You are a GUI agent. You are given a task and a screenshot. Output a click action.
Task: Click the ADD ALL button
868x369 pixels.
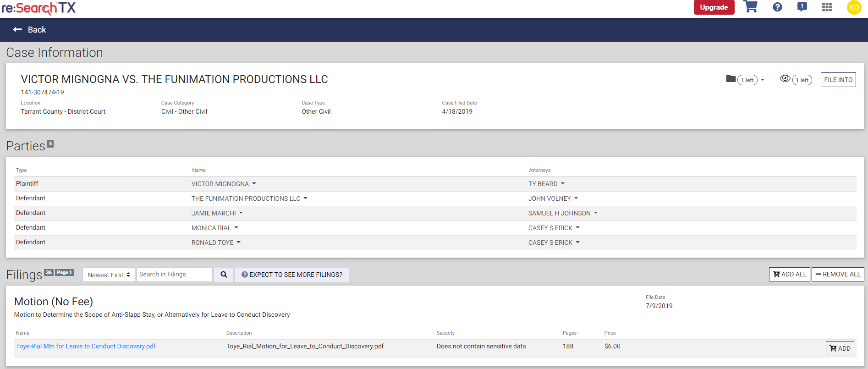(x=789, y=274)
